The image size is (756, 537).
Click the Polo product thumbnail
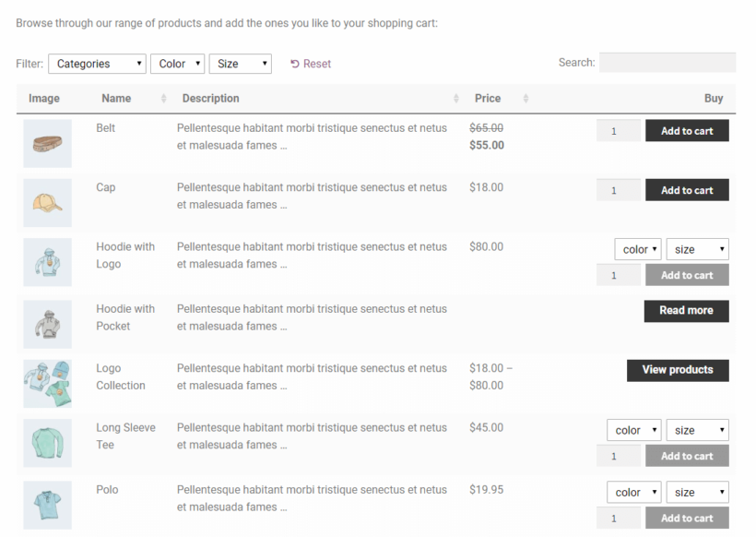coord(47,505)
